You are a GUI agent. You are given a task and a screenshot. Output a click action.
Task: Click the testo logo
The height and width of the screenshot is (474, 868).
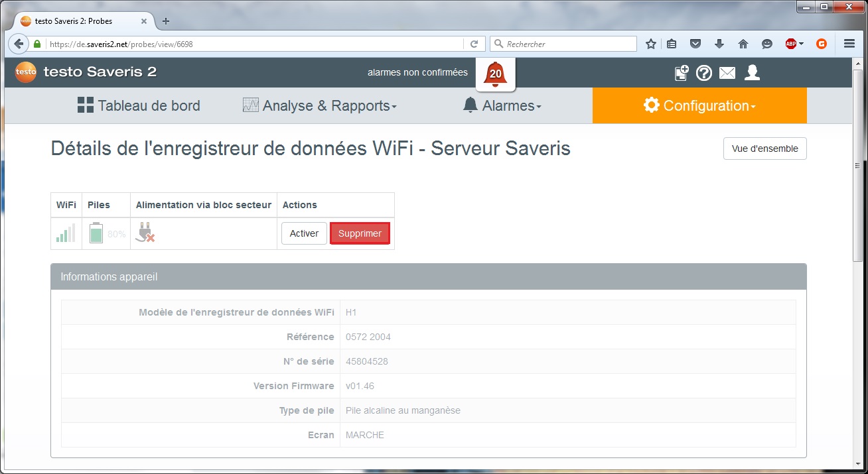(x=26, y=72)
